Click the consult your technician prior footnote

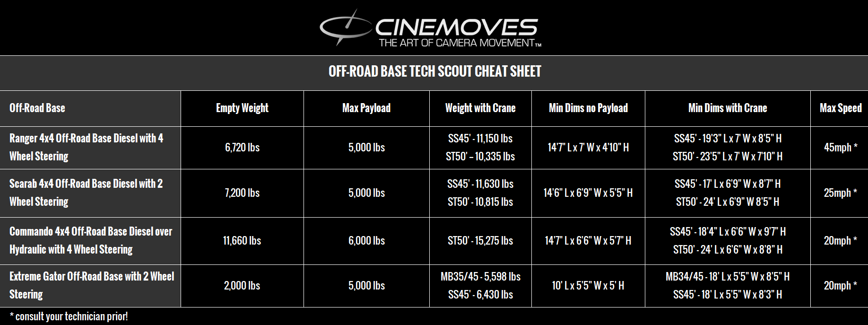point(69,316)
